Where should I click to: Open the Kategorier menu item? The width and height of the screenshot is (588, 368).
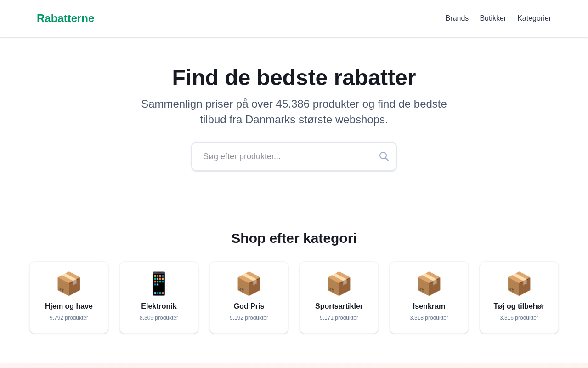pyautogui.click(x=534, y=18)
